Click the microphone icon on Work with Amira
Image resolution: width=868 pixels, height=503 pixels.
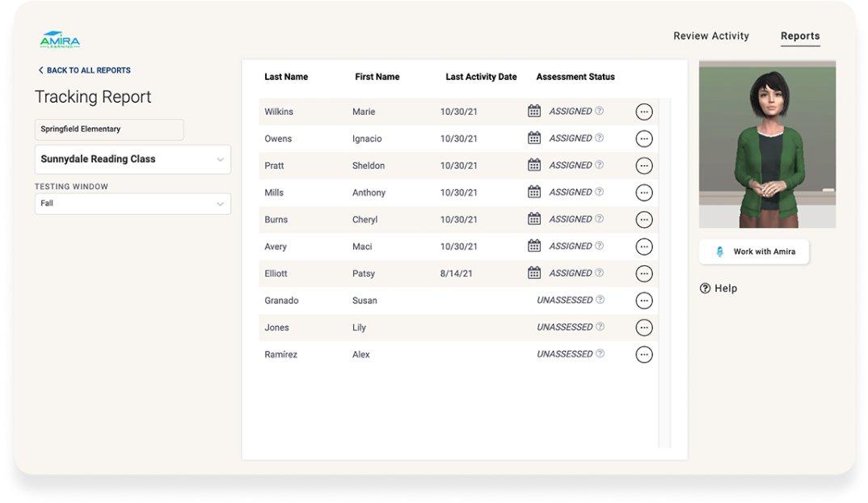tap(718, 251)
